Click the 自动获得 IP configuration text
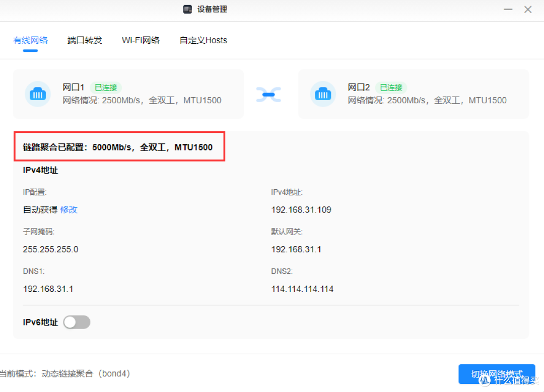544x392 pixels. [40, 210]
